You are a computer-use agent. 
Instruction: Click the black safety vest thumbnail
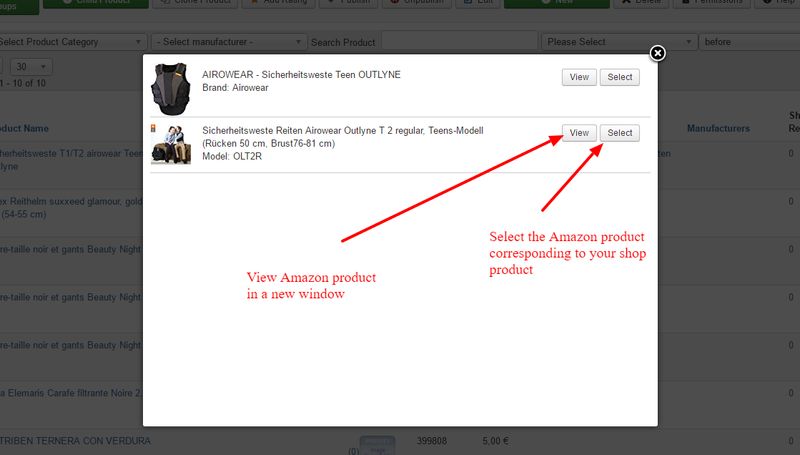171,89
